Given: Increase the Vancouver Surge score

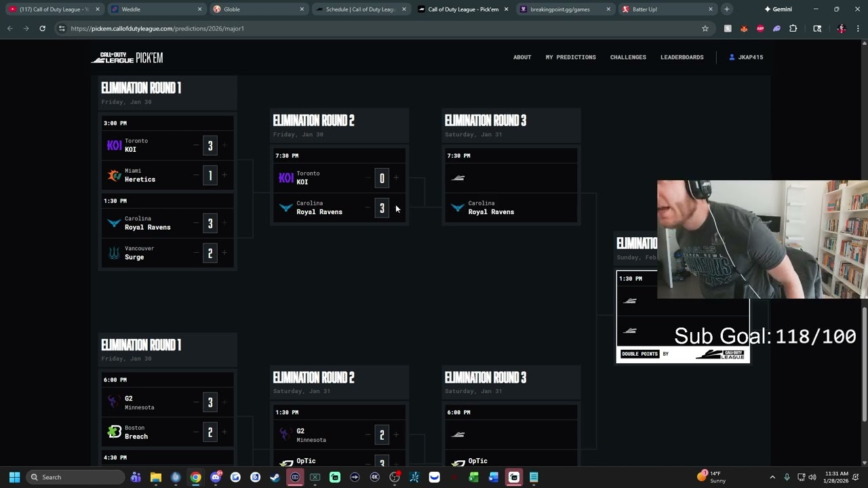Looking at the screenshot, I should pyautogui.click(x=224, y=253).
